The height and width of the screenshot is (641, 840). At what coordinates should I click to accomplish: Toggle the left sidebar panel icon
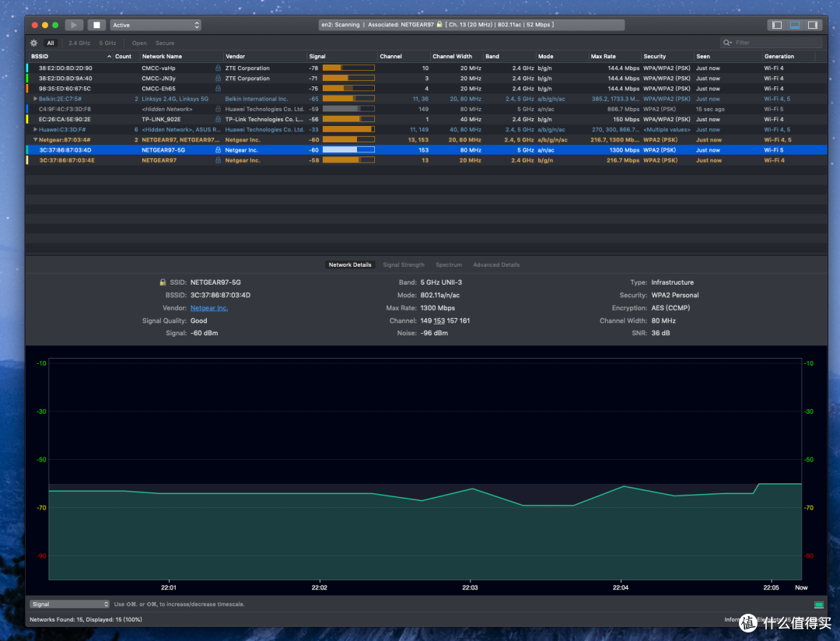[x=777, y=25]
